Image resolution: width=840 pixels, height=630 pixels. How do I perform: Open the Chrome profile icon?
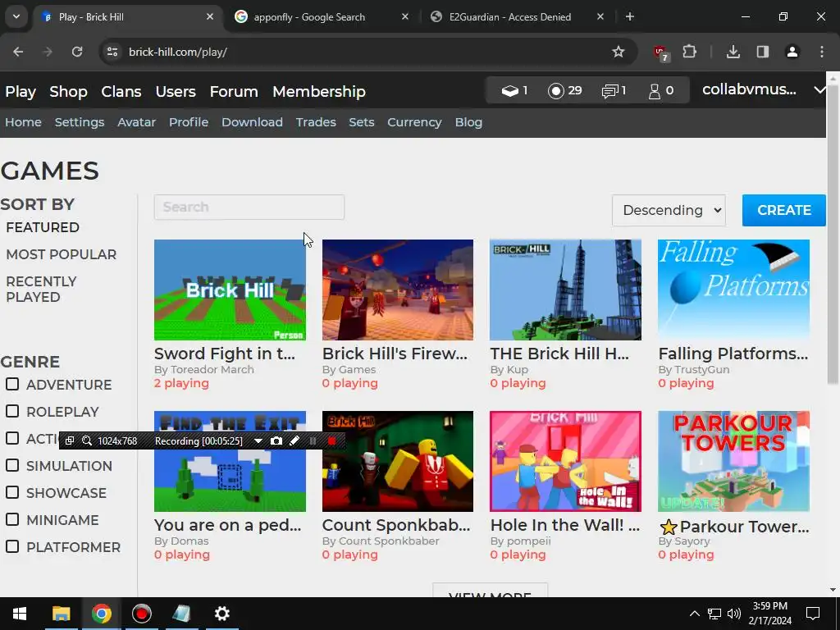(792, 52)
